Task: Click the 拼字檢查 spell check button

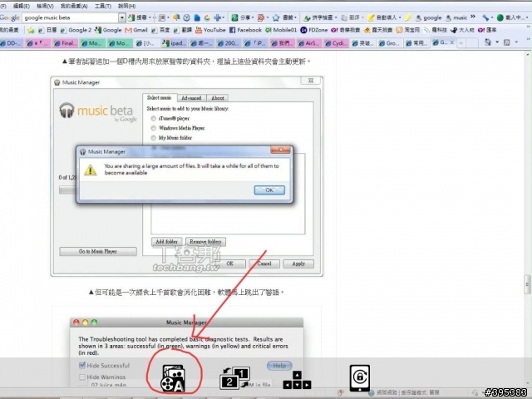Action: coord(318,17)
